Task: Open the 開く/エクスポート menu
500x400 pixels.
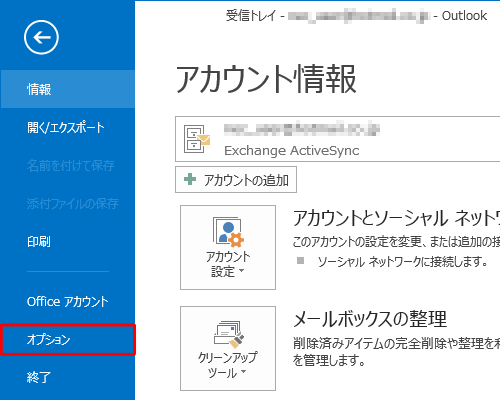Action: coord(67,127)
